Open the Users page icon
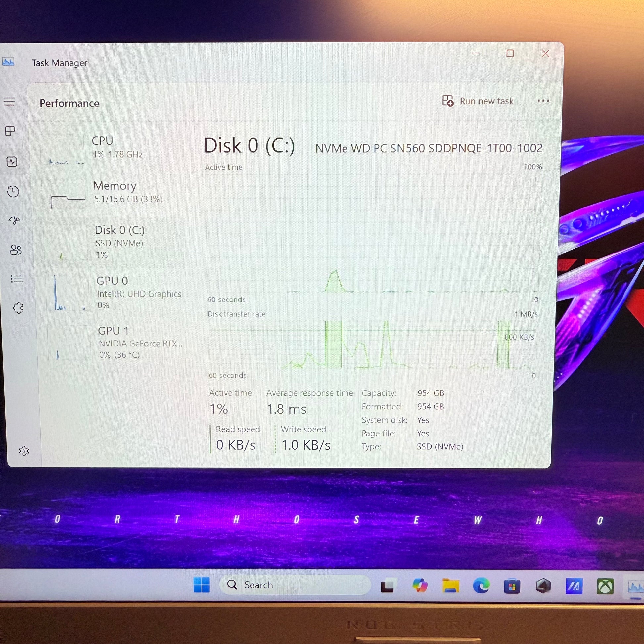 coord(15,250)
